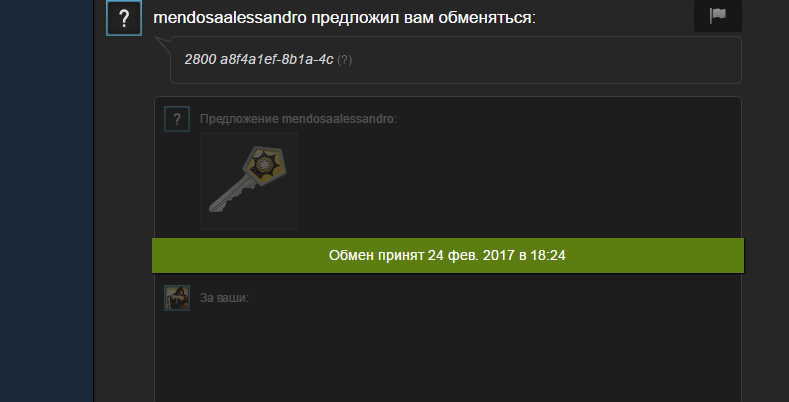Image resolution: width=789 pixels, height=402 pixels.
Task: Report this trade offer with flag icon
Action: (x=718, y=16)
